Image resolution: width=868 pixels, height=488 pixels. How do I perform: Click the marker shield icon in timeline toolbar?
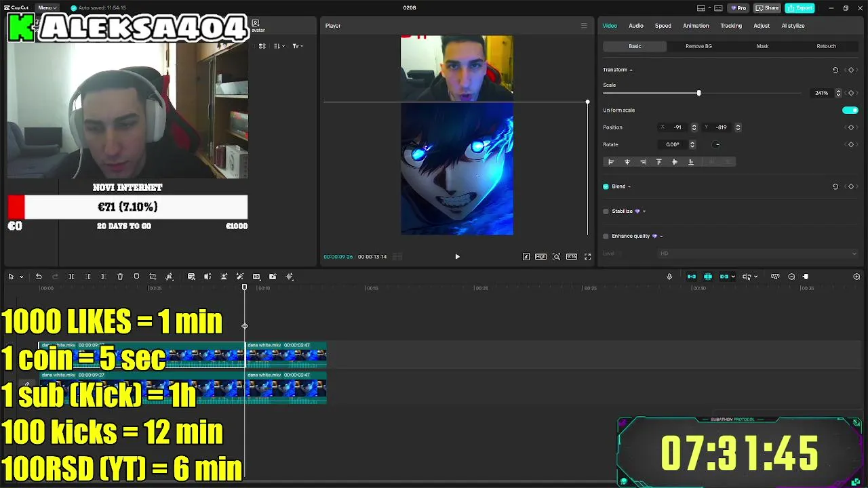136,277
